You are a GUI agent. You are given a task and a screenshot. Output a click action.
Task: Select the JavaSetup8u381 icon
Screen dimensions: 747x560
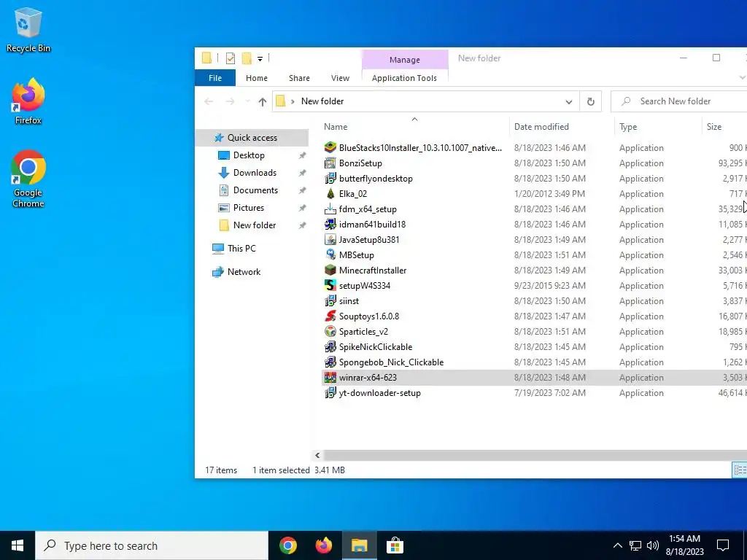point(330,239)
